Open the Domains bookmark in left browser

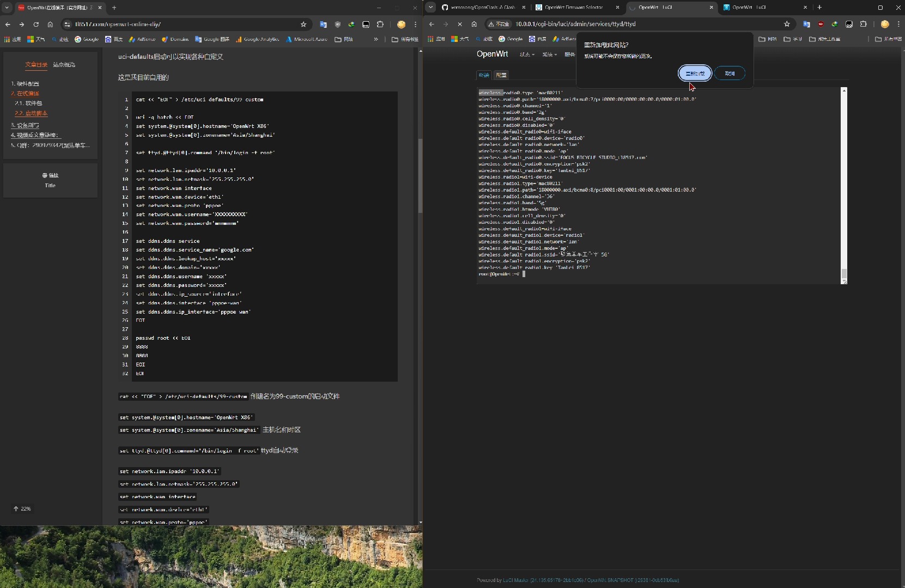click(175, 39)
